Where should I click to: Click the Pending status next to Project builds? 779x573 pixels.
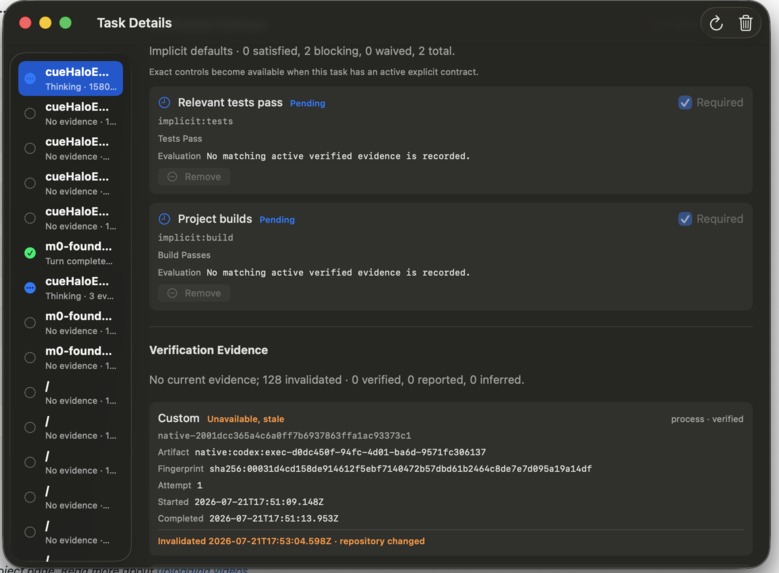click(277, 220)
